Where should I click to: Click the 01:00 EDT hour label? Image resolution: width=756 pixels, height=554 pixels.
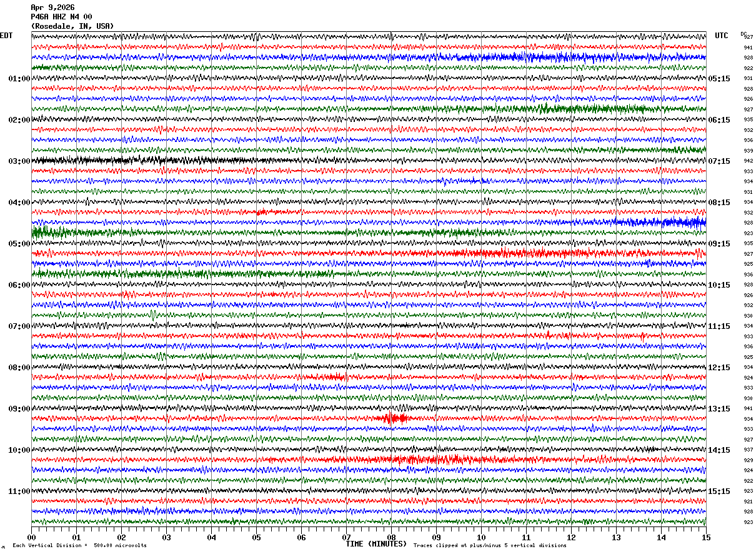tap(19, 79)
